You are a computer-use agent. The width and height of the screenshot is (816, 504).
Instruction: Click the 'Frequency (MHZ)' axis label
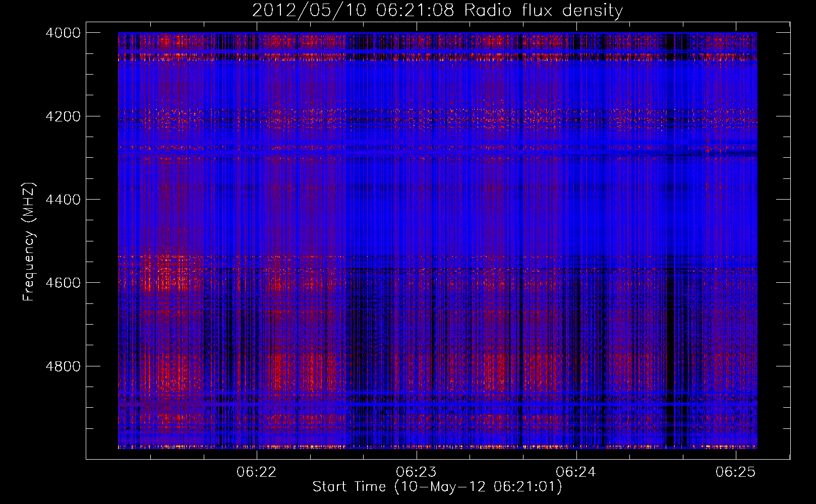[x=29, y=242]
